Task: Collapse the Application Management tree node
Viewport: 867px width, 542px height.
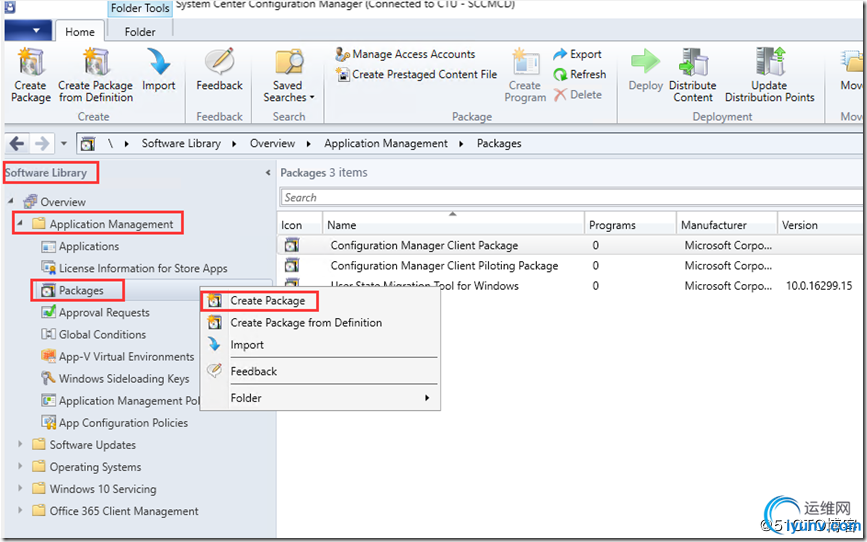Action: [20, 224]
